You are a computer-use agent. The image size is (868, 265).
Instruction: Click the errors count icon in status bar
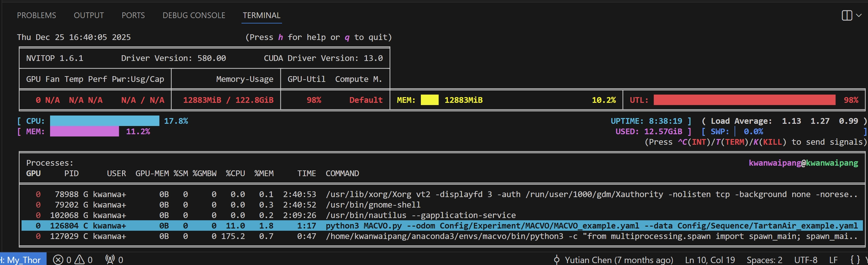tap(58, 260)
